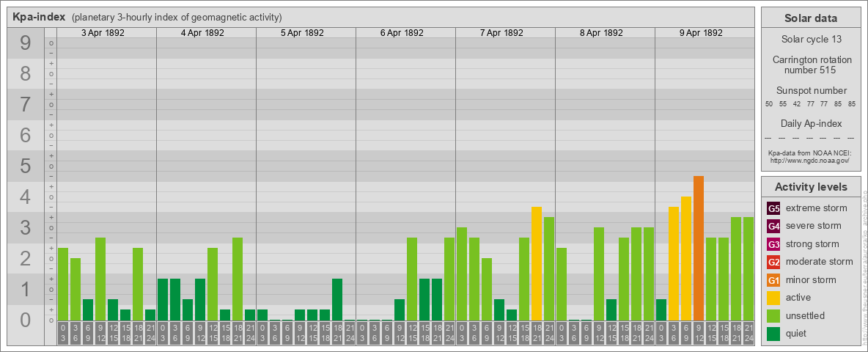
Task: Click the 5 Apr 18-21h dark green bar
Action: [x=337, y=299]
